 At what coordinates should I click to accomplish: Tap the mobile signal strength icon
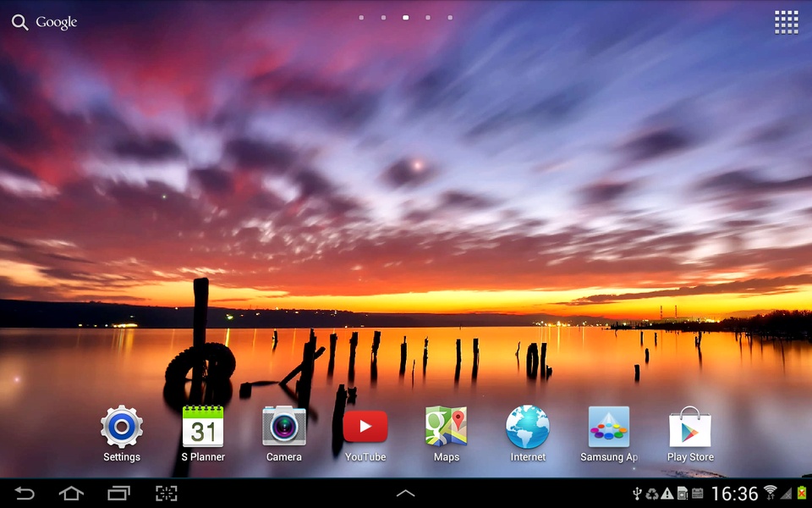786,493
